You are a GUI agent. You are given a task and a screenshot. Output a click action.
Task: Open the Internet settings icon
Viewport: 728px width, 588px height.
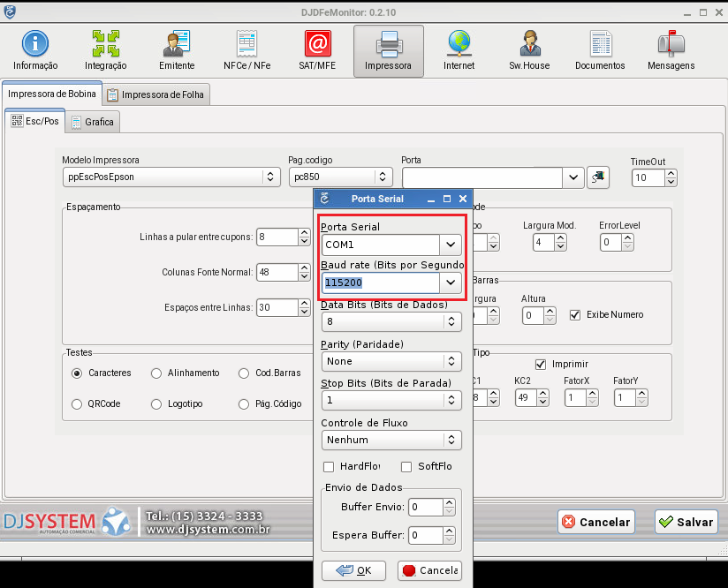(459, 50)
